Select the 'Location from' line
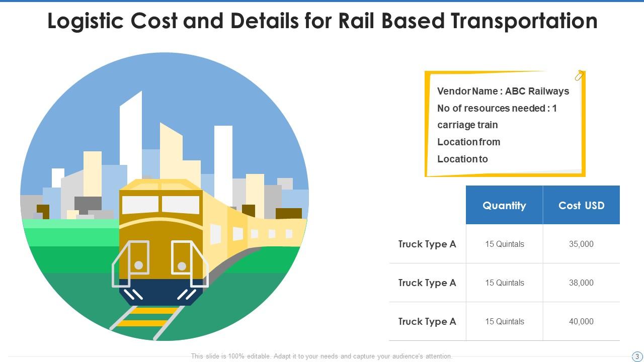Viewport: 644px width, 362px height. [469, 142]
